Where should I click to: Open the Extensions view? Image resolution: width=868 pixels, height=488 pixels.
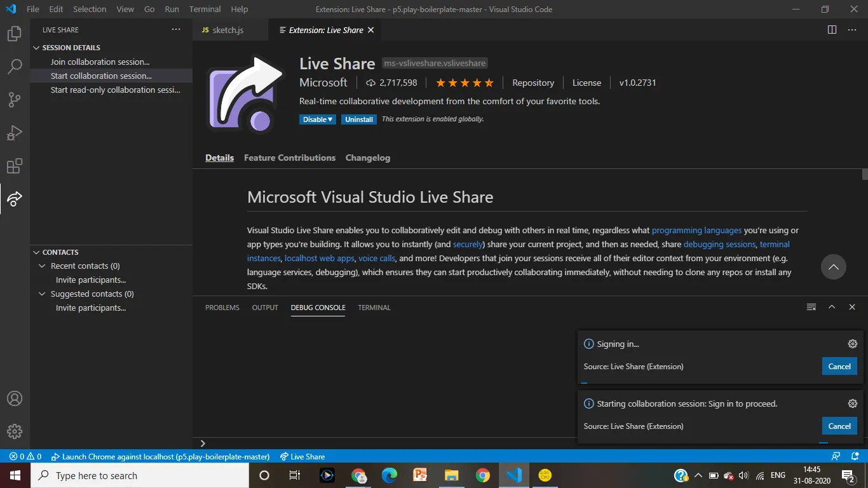coord(14,166)
